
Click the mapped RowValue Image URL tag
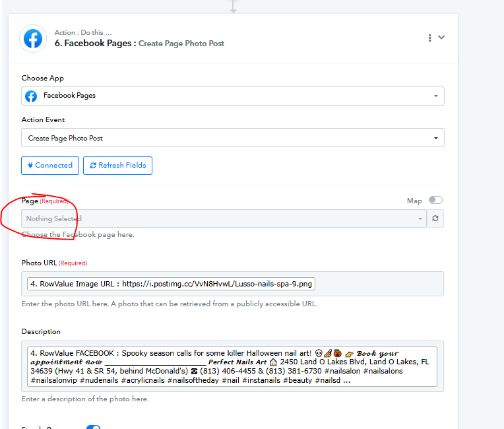(171, 284)
